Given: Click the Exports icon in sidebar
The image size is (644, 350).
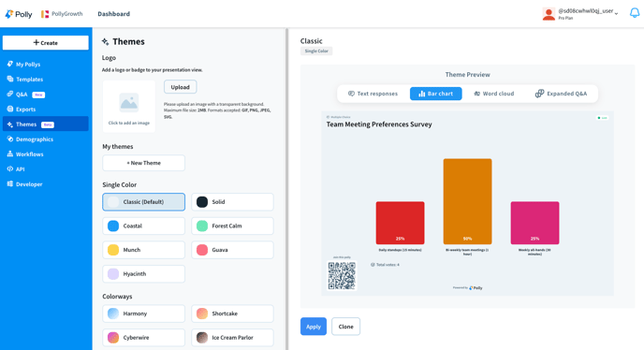Looking at the screenshot, I should pyautogui.click(x=10, y=109).
